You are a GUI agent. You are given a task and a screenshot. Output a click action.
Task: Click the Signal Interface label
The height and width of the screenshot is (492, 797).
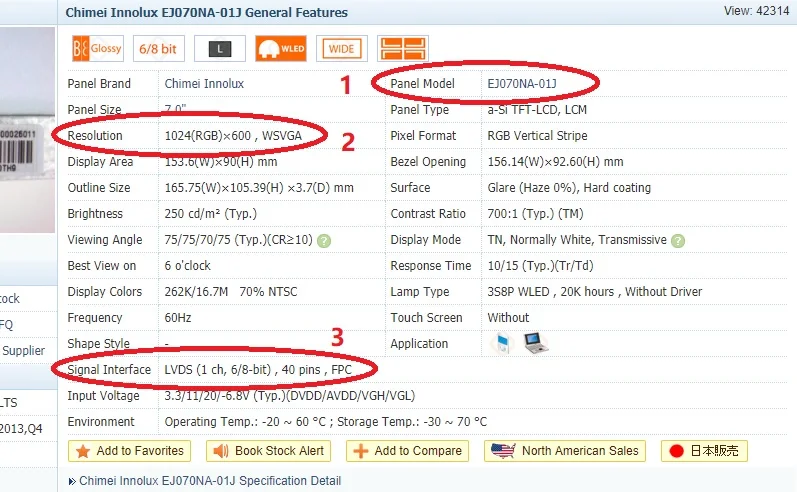[x=109, y=370]
